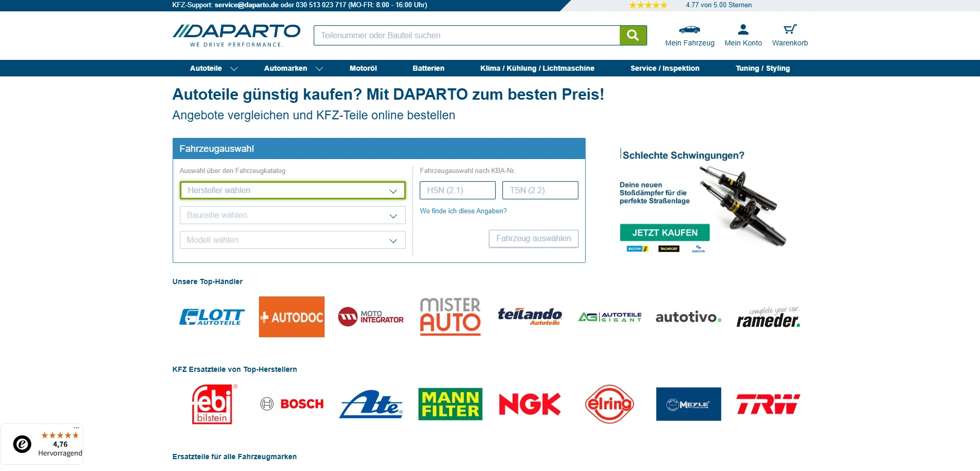Click the Warenkorb label
This screenshot has width=980, height=471.
[x=790, y=43]
